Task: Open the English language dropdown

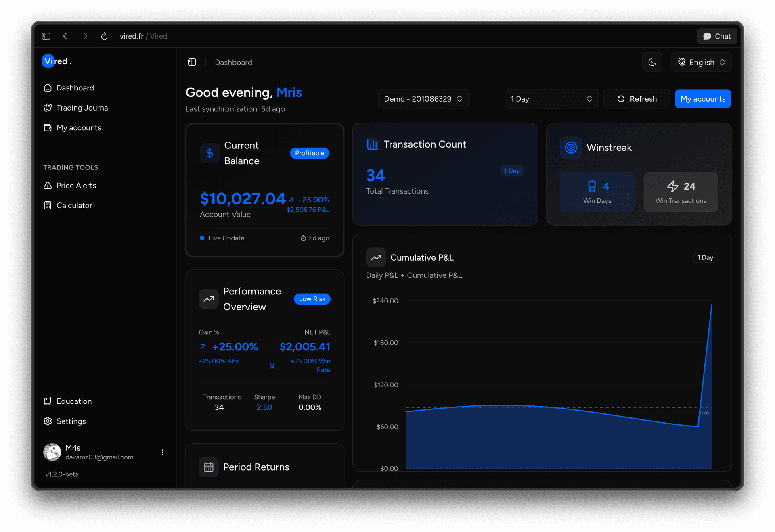Action: coord(701,62)
